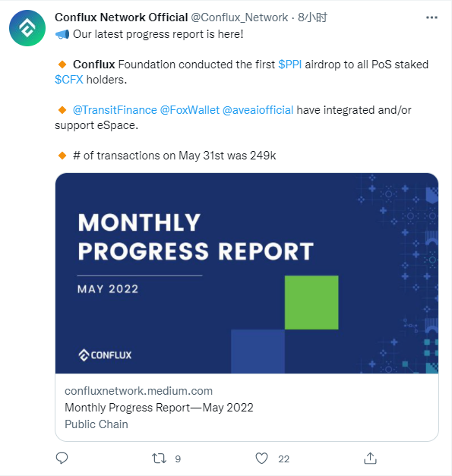The height and width of the screenshot is (476, 452).
Task: Click the Conflux logo in the card image
Action: coord(105,355)
